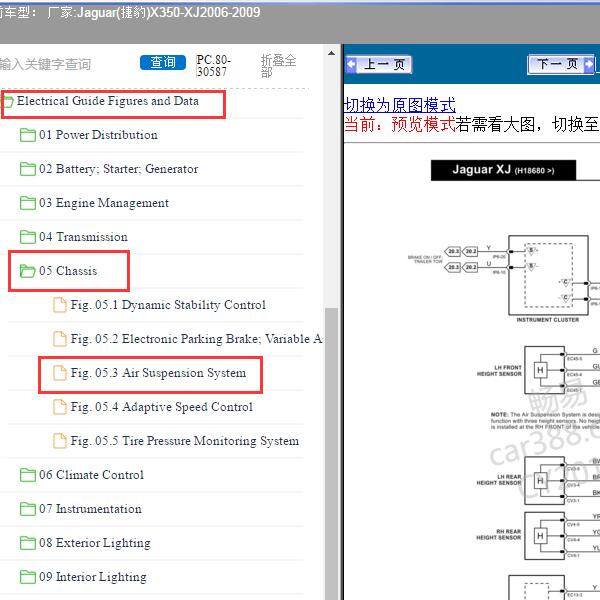The width and height of the screenshot is (600, 600).
Task: Click the Fig. 05.3 document icon
Action: coord(59,373)
